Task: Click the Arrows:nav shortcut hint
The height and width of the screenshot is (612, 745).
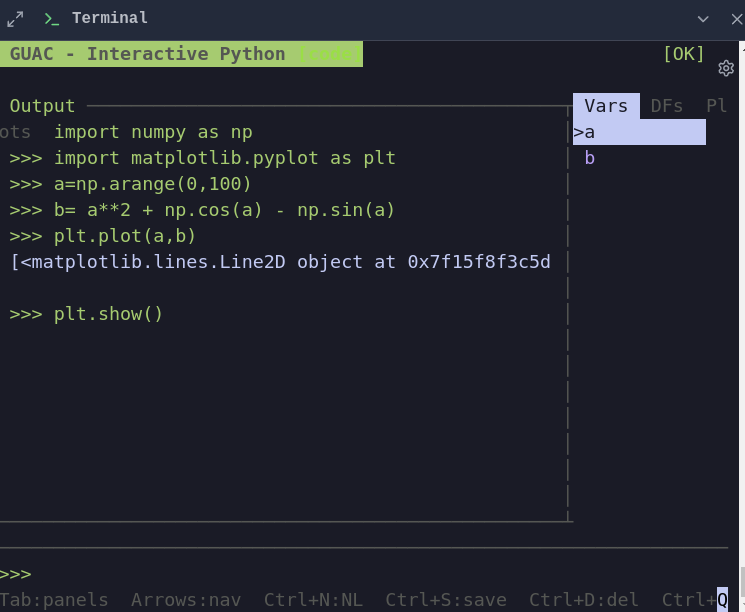Action: 186,600
